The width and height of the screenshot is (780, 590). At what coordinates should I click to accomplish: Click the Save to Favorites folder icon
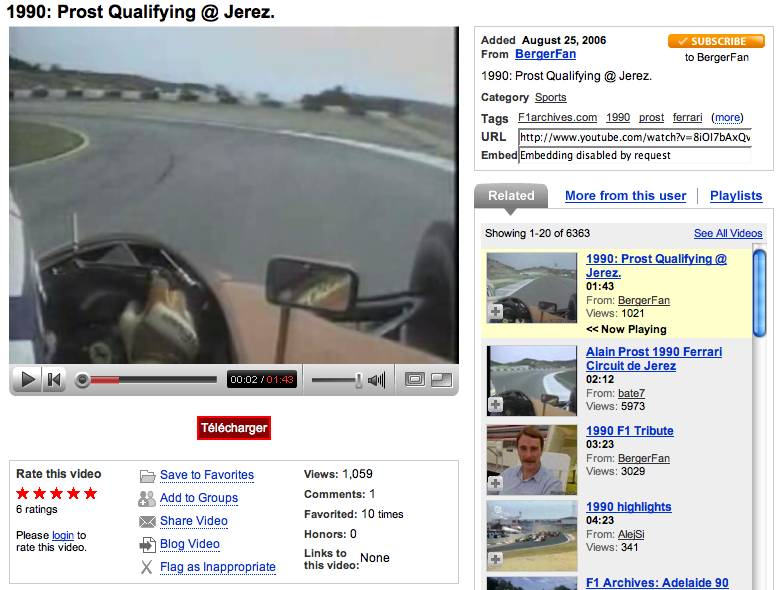(147, 476)
